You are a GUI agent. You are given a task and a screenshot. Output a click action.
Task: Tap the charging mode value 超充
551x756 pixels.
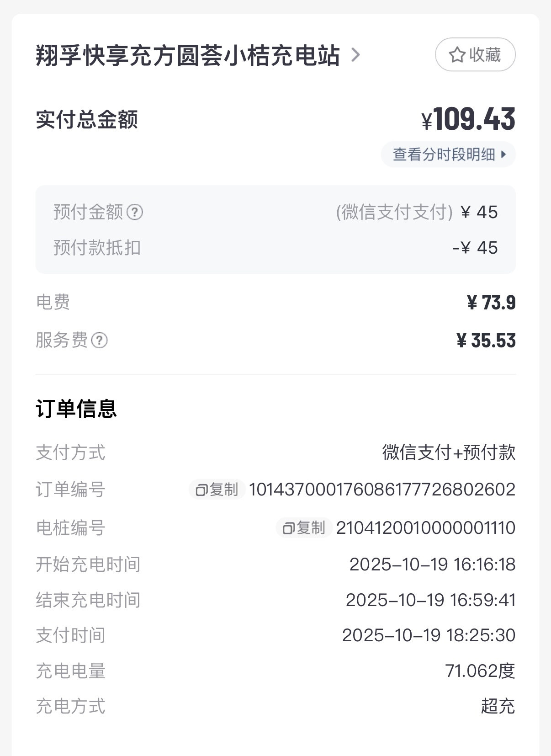pos(498,706)
